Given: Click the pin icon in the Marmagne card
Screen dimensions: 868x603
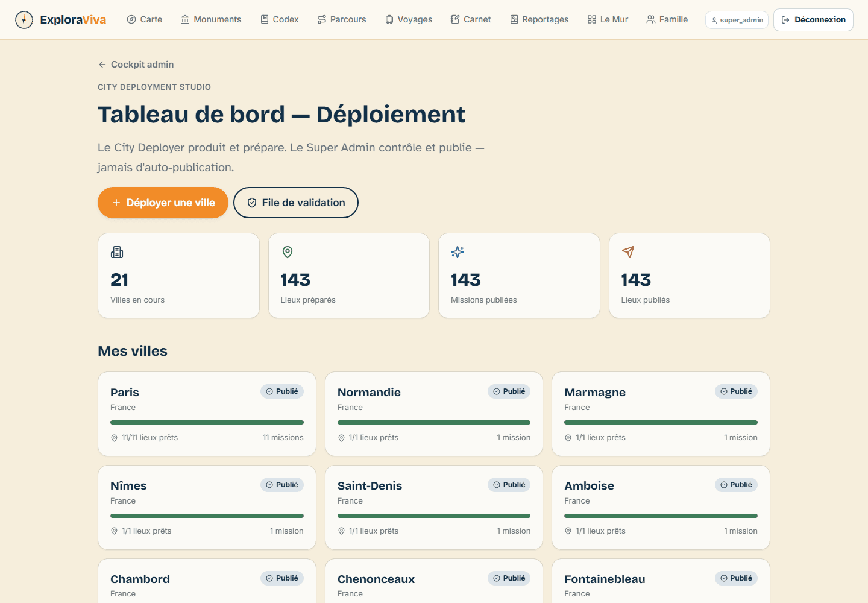Looking at the screenshot, I should coord(568,438).
